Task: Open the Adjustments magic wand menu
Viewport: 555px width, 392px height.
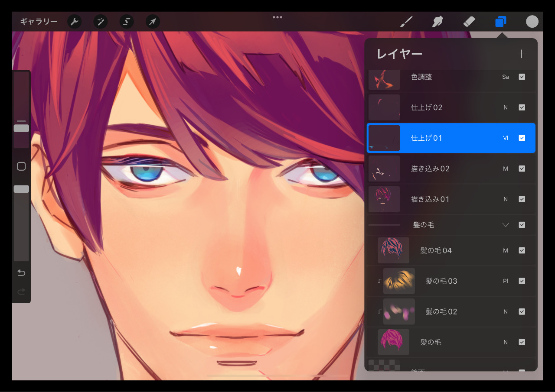Action: (x=101, y=22)
